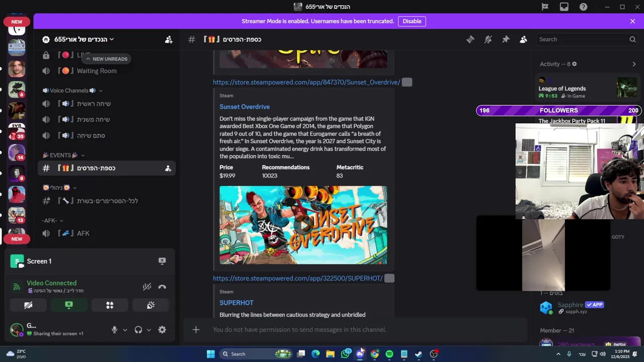
Task: Click the SUPERHOT embed title
Action: (x=236, y=303)
